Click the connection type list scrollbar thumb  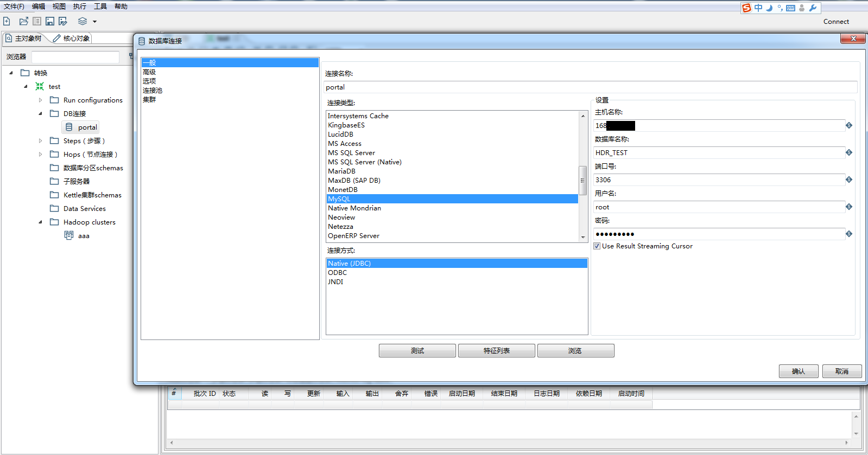[582, 180]
